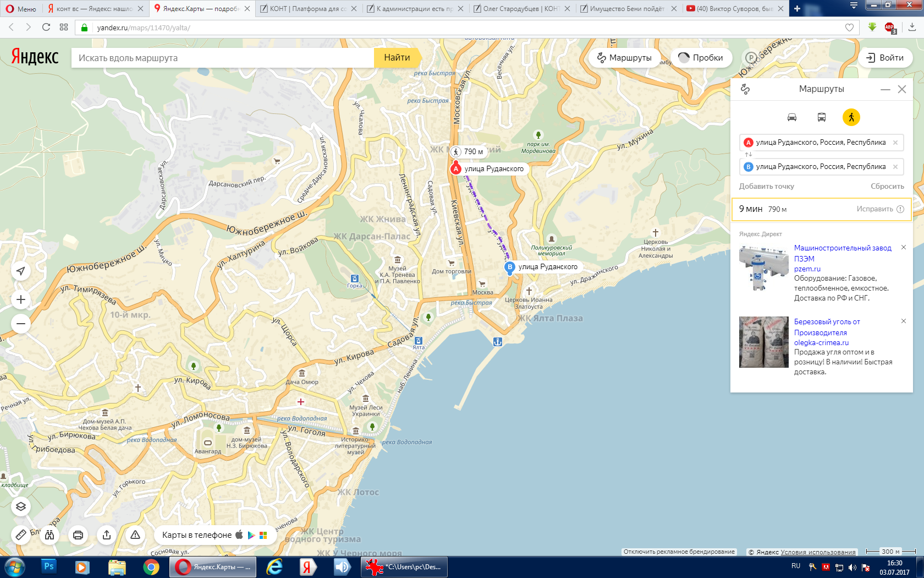
Task: Open speed dial grid icon
Action: click(64, 27)
